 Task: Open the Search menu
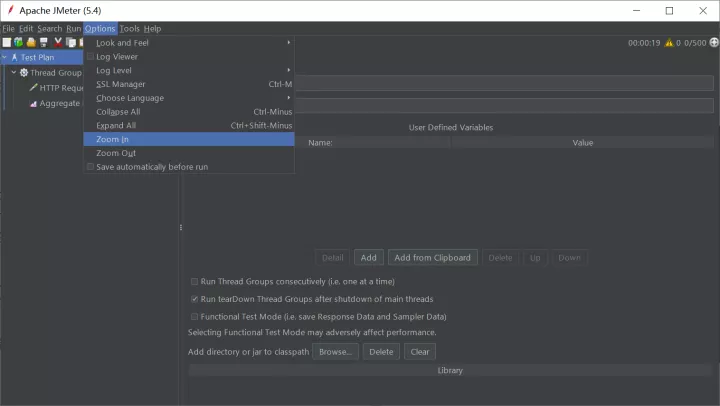(x=50, y=28)
